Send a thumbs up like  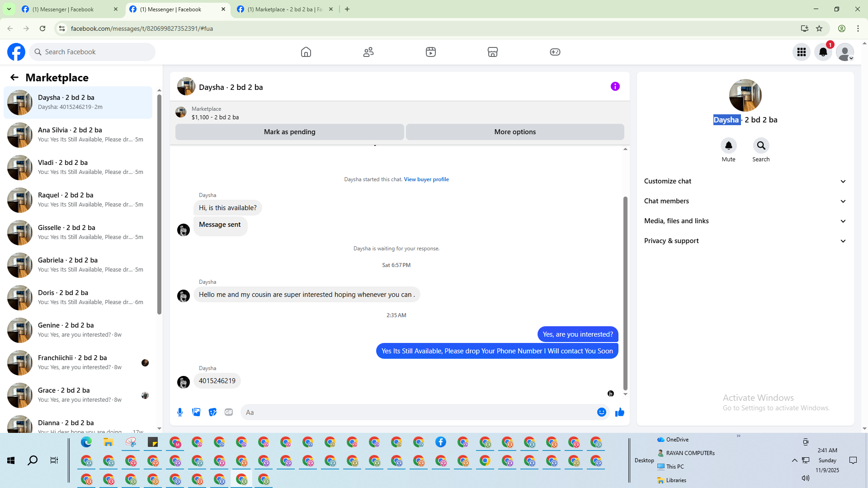619,412
